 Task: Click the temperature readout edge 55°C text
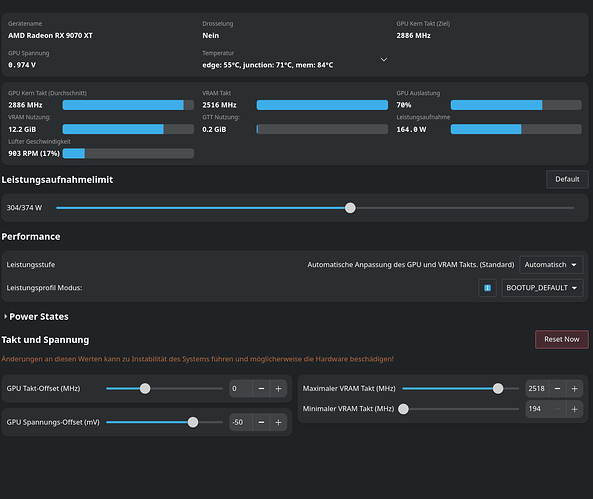coord(222,65)
